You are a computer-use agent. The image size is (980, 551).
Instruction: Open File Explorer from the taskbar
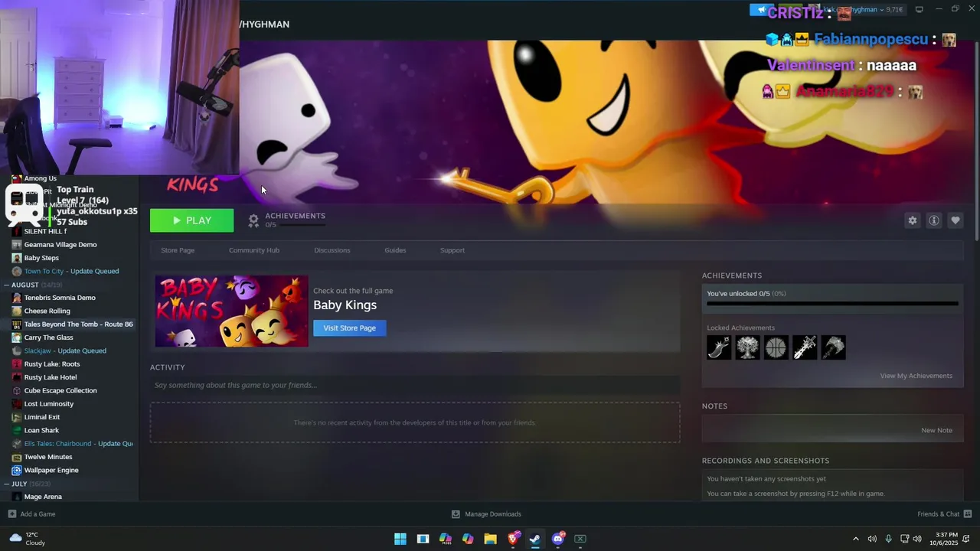(490, 539)
